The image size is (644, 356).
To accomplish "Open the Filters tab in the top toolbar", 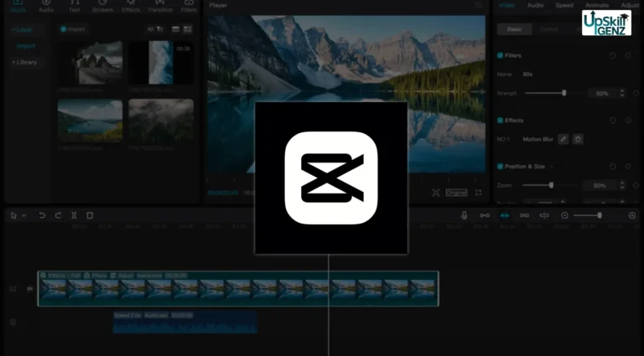I will point(189,6).
